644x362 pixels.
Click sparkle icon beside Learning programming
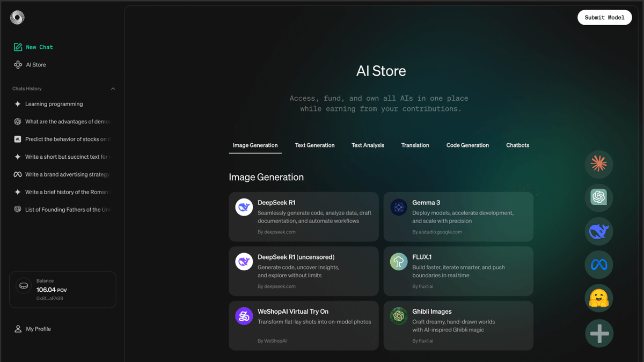18,104
